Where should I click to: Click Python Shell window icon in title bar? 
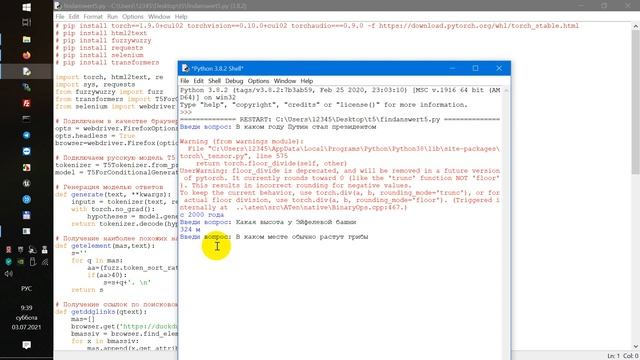(x=186, y=68)
